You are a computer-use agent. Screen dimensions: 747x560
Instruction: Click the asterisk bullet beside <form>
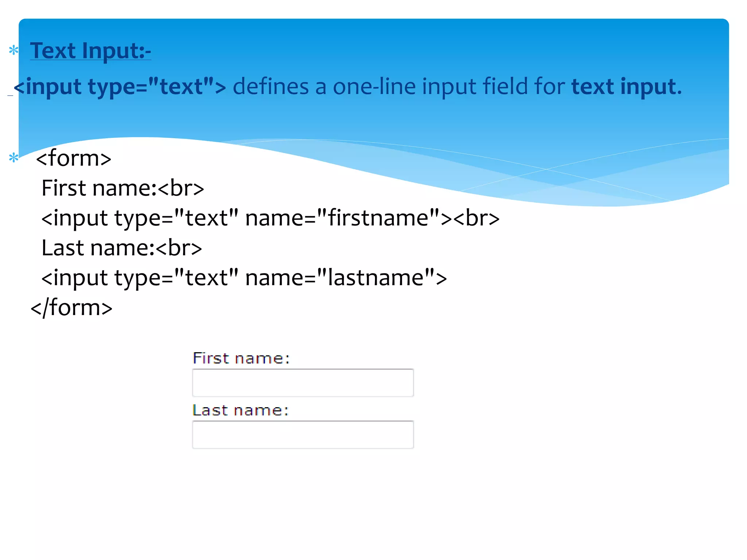(13, 158)
